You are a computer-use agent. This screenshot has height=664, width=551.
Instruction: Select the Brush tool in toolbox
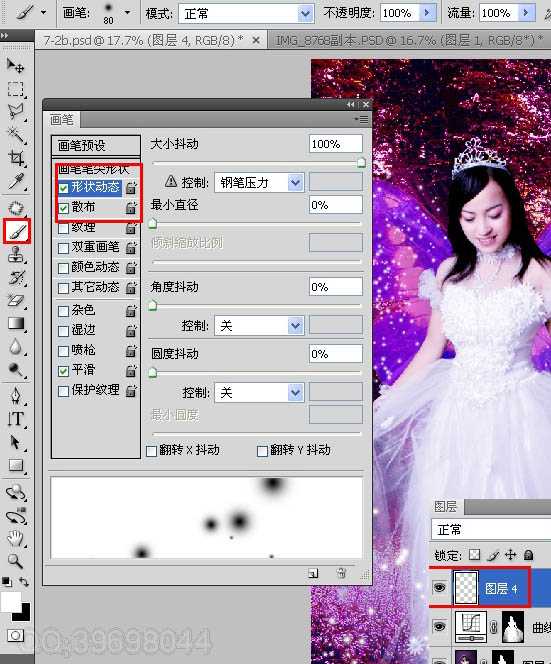[x=17, y=231]
